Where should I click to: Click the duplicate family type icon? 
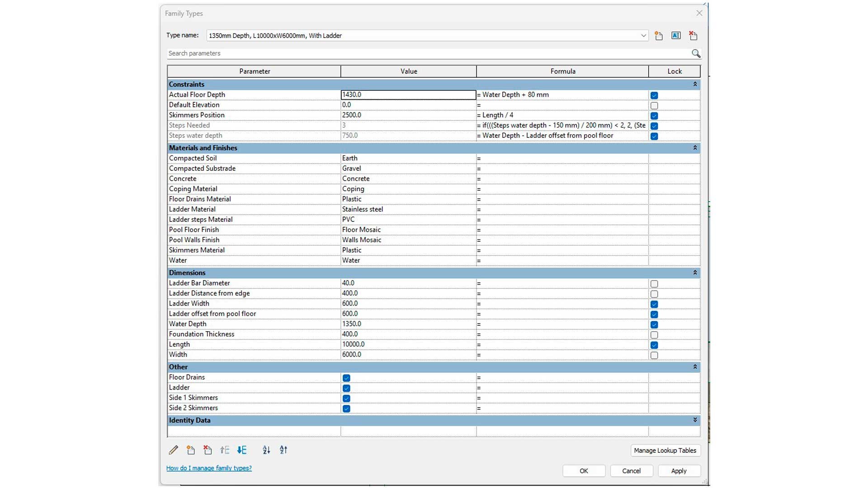(x=659, y=35)
